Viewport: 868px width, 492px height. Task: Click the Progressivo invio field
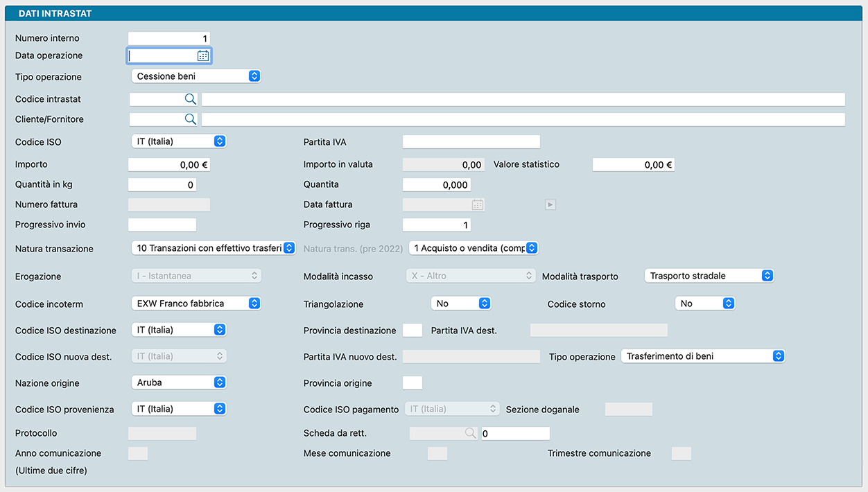tap(162, 225)
